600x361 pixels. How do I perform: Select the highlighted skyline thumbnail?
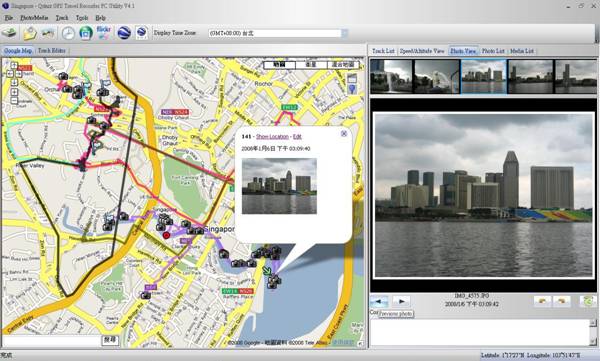tap(484, 76)
